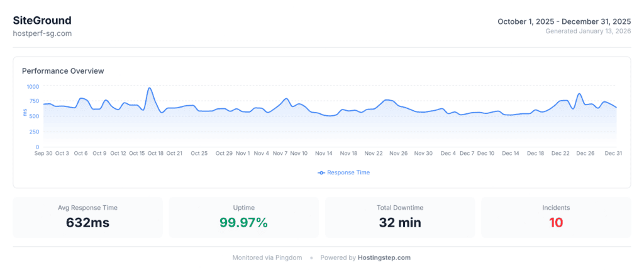Select the SiteGround report title

click(x=42, y=20)
